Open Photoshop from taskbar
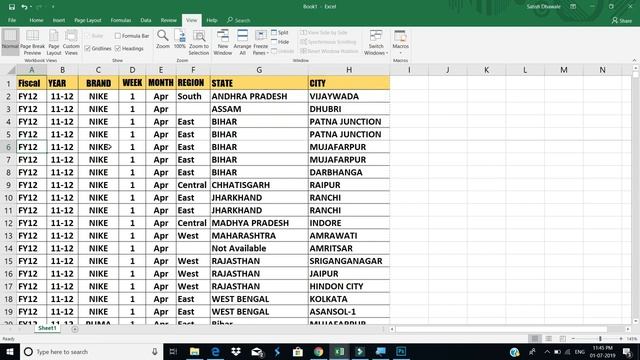Screen dimensions: 640x360 [x=401, y=351]
